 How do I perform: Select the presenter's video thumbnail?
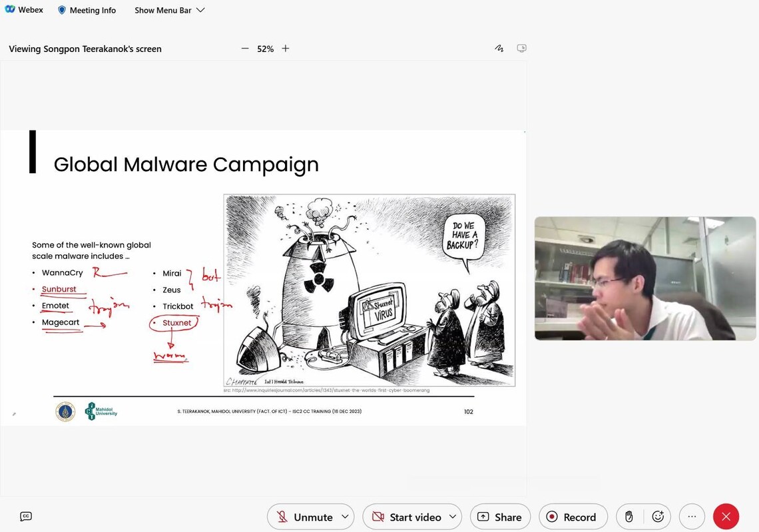644,278
